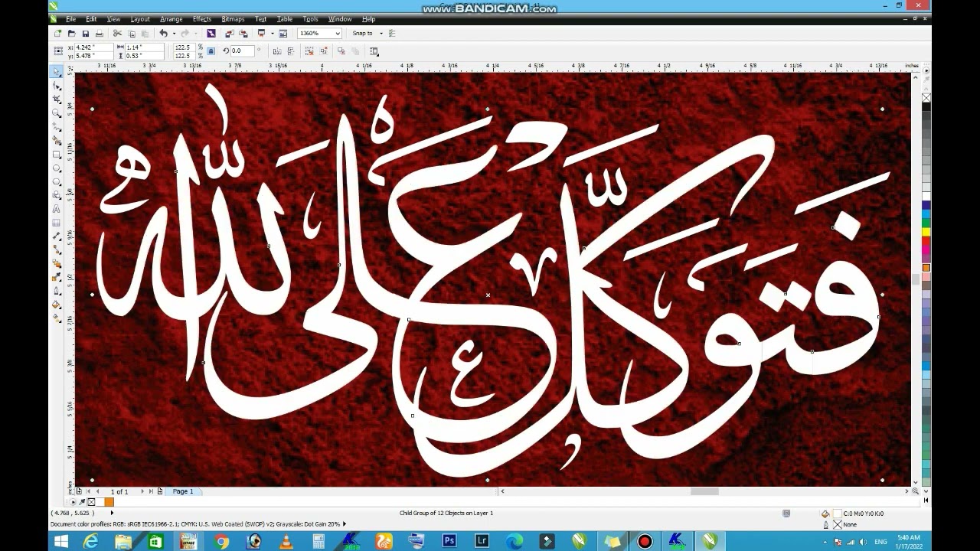Select the Color Eyedropper tool
This screenshot has width=980, height=551.
click(57, 277)
